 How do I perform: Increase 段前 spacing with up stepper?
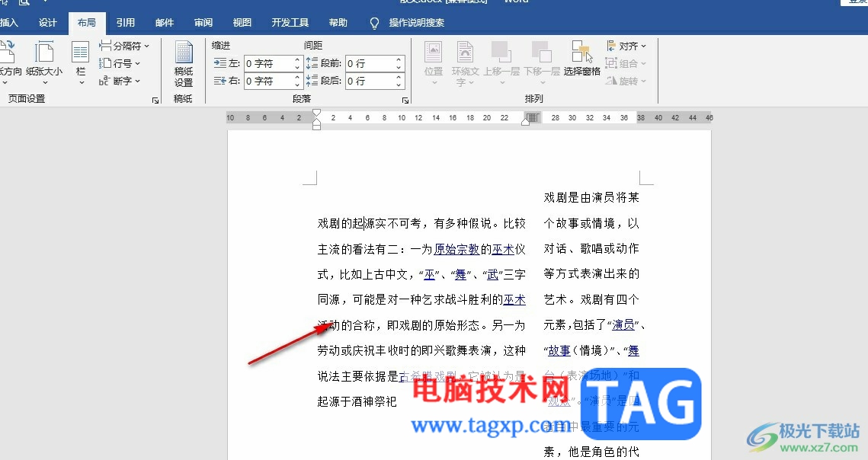(x=399, y=59)
